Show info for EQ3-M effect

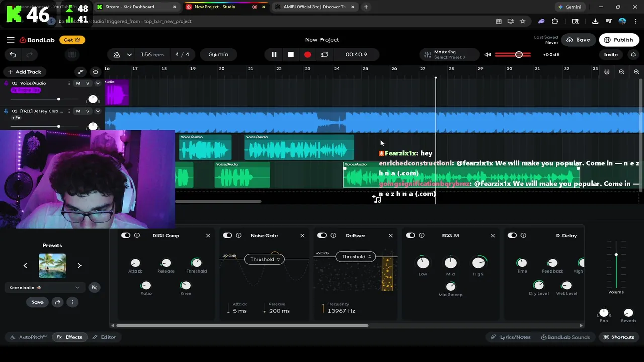point(422,235)
